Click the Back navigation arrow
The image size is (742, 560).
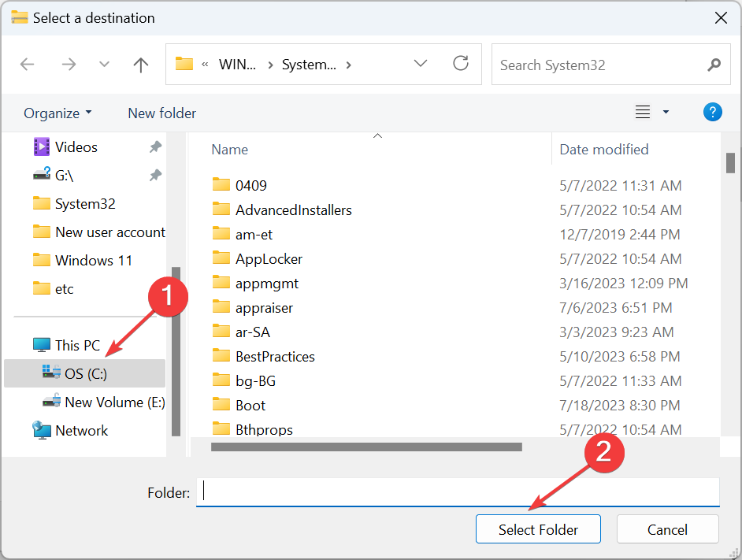27,64
